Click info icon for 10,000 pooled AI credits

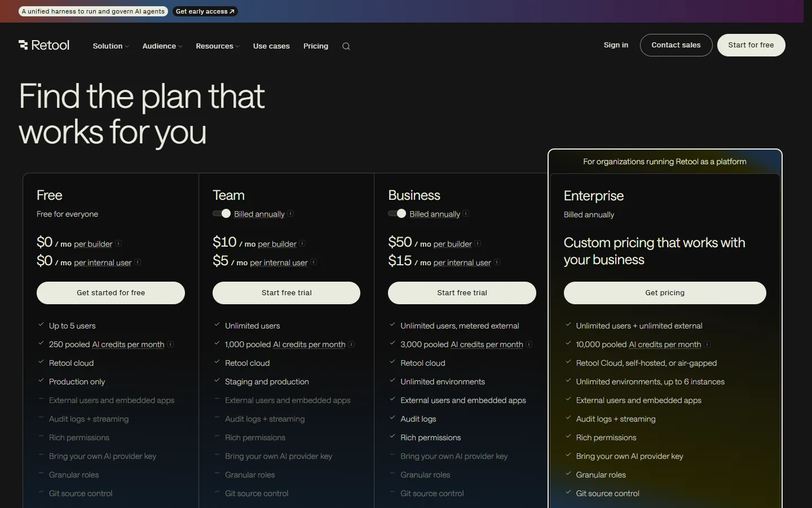click(707, 344)
